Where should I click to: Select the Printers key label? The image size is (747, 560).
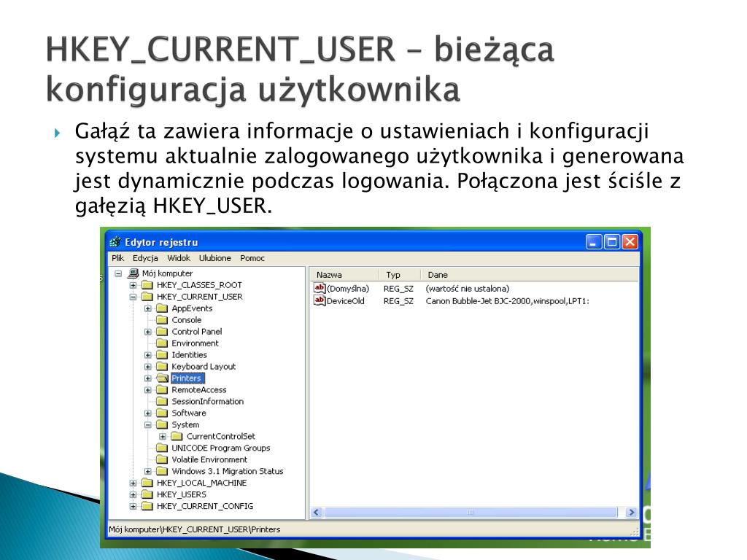(x=187, y=378)
